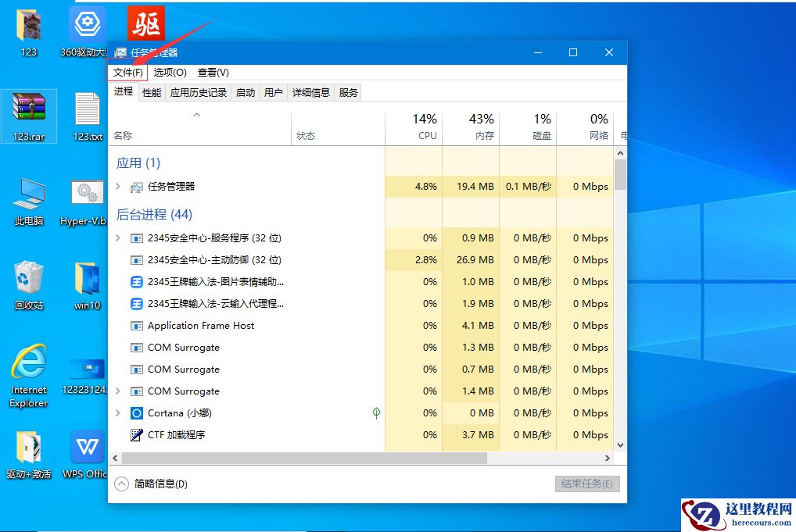
Task: Select the Cortana (小娜) process
Action: click(181, 412)
